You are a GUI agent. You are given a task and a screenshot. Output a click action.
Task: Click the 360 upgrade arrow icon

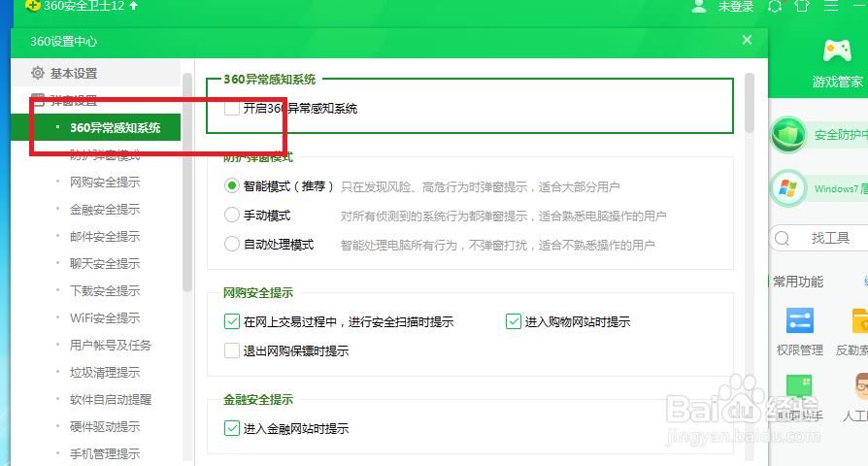click(133, 6)
